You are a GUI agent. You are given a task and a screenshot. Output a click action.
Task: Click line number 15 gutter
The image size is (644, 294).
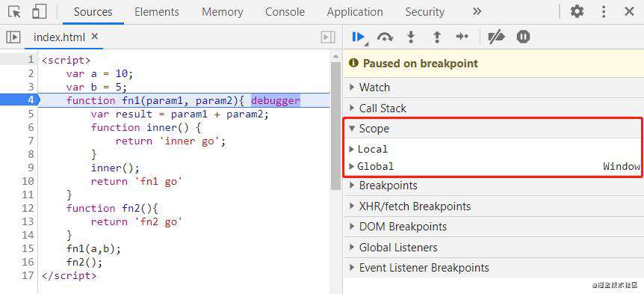[28, 248]
